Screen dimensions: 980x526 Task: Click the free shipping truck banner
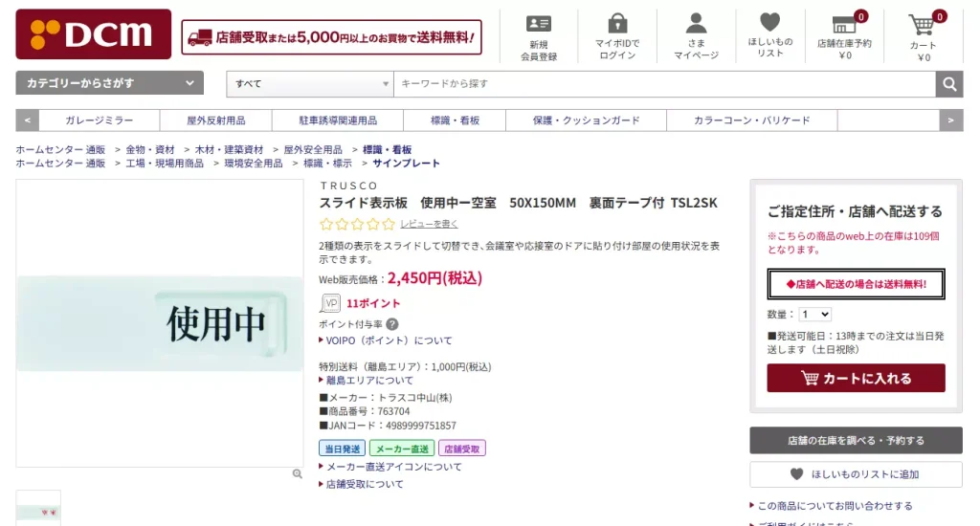coord(331,37)
